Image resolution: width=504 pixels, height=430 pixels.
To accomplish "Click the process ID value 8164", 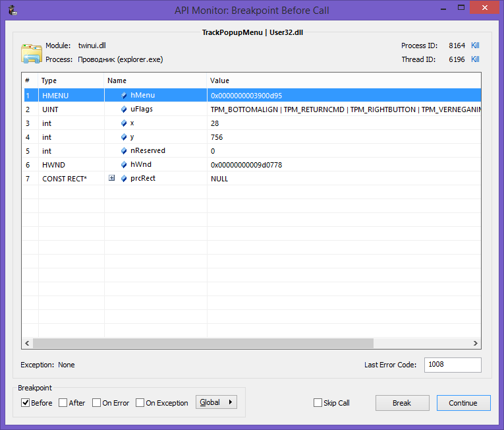I will click(457, 46).
